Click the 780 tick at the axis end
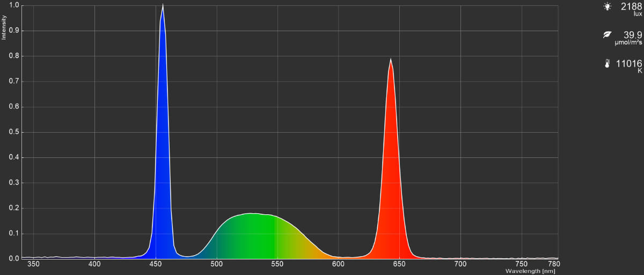Image resolution: width=644 pixels, height=275 pixels. click(x=554, y=264)
